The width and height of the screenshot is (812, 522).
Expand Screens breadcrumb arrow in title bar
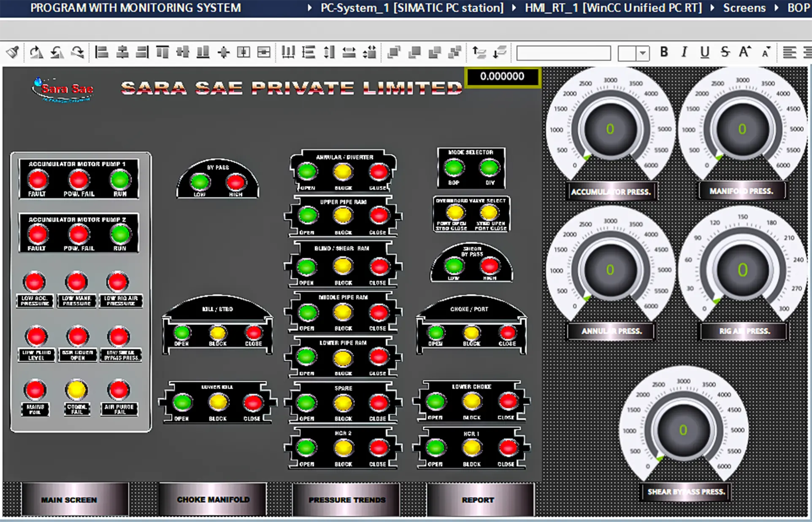(x=777, y=8)
